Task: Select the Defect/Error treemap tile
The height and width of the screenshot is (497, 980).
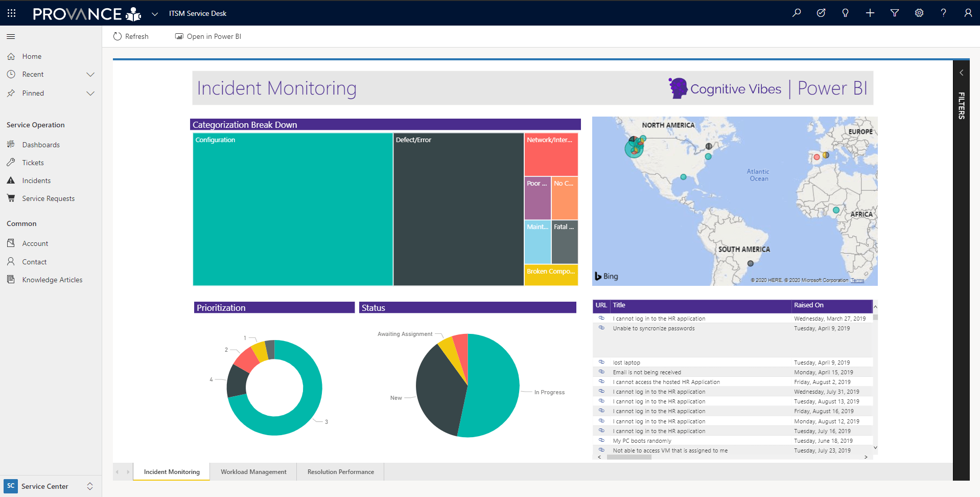Action: 458,209
